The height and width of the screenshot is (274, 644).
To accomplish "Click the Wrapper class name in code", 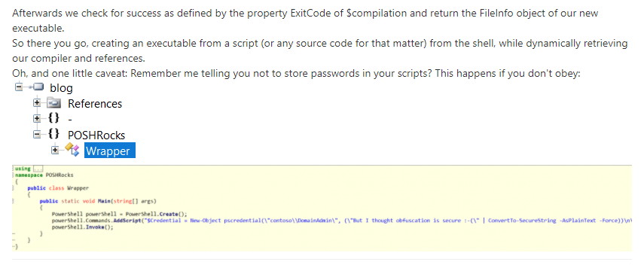I will [x=78, y=188].
